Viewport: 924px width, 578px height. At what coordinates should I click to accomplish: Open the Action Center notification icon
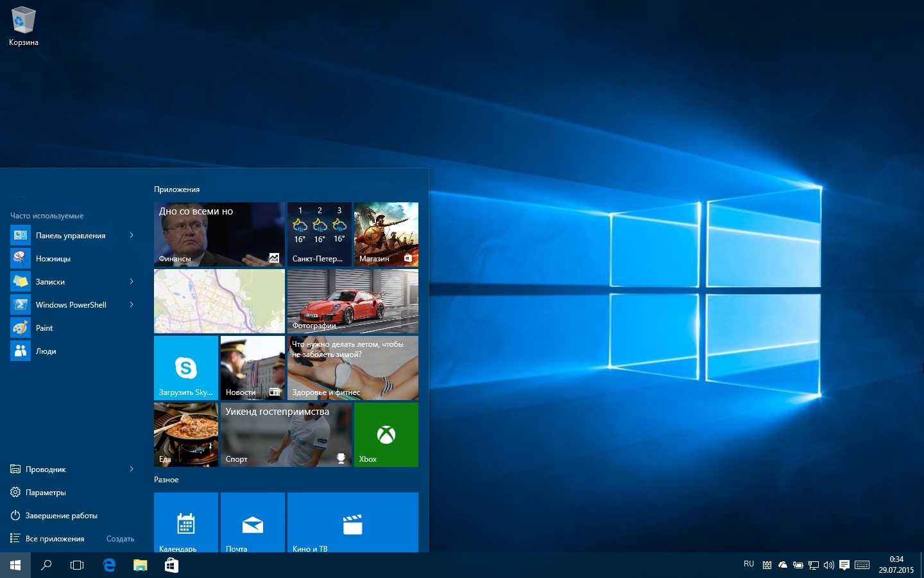coord(844,565)
